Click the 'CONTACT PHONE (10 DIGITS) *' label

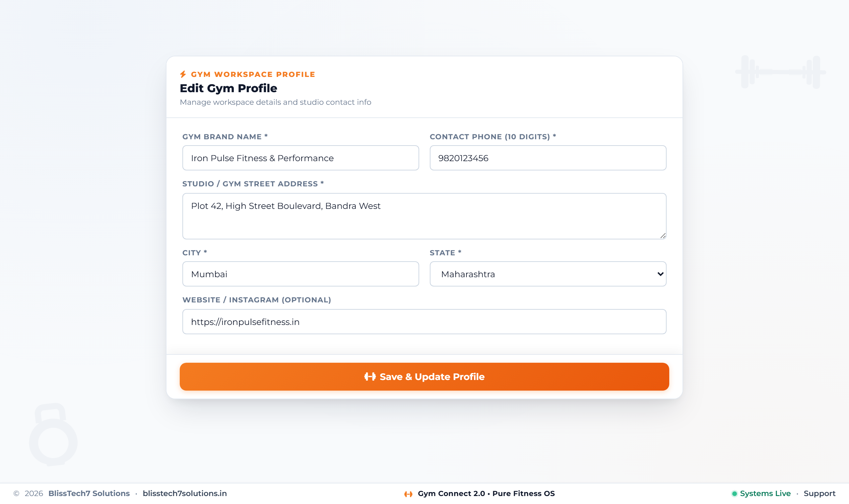(x=493, y=137)
